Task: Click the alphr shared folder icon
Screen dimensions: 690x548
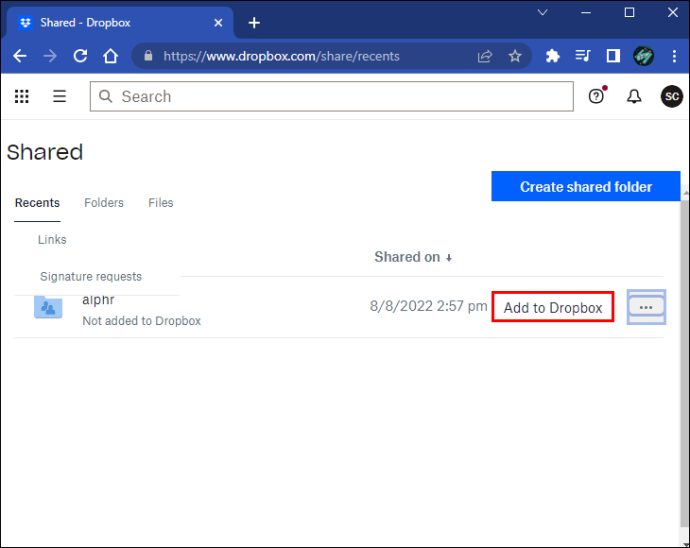Action: [48, 307]
